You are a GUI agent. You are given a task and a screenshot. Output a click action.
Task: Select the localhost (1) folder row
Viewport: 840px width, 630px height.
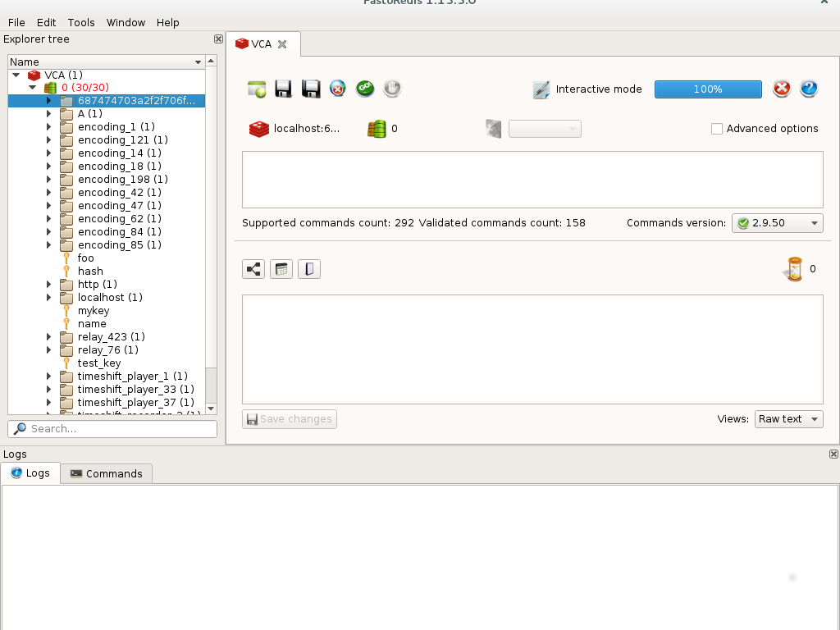tap(107, 297)
